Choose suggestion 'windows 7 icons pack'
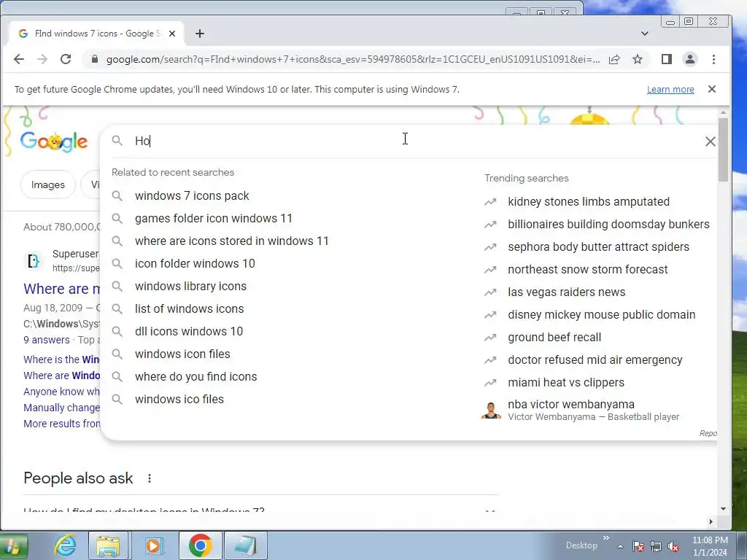The height and width of the screenshot is (560, 747). (x=192, y=195)
